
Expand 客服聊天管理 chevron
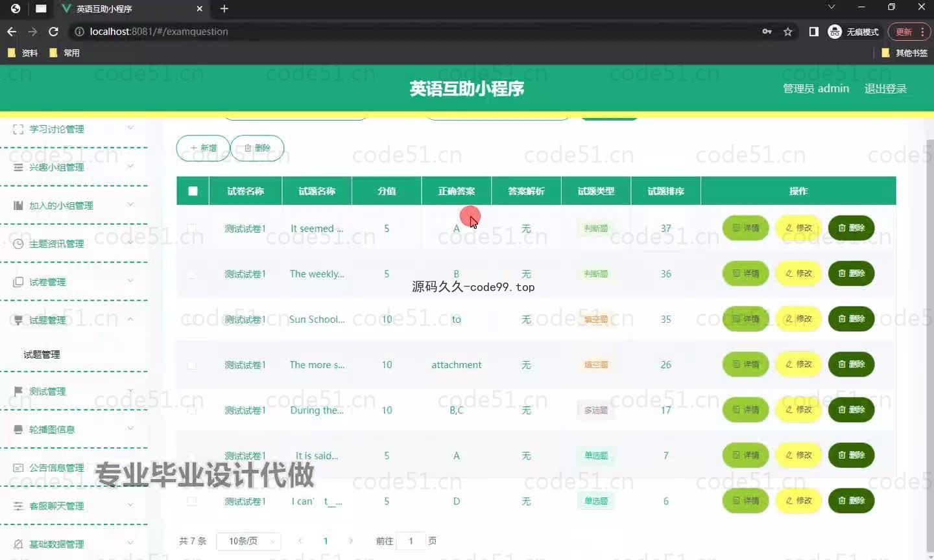[130, 505]
